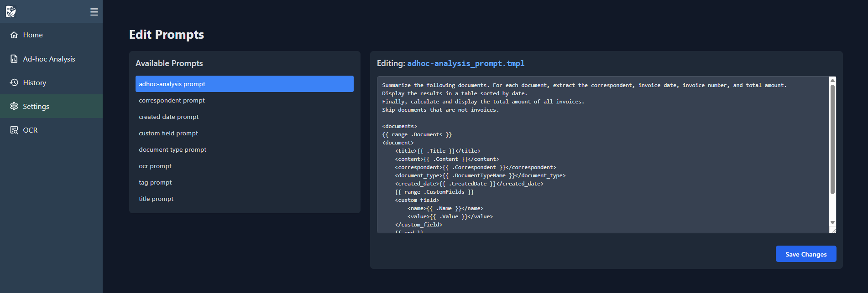
Task: Choose title prompt
Action: [156, 199]
